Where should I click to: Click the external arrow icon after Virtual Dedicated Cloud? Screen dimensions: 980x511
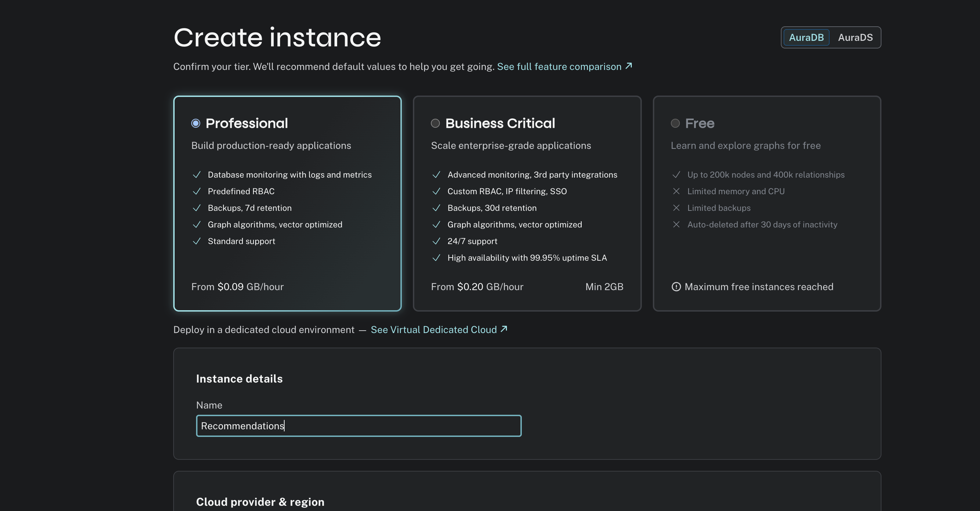coord(504,329)
